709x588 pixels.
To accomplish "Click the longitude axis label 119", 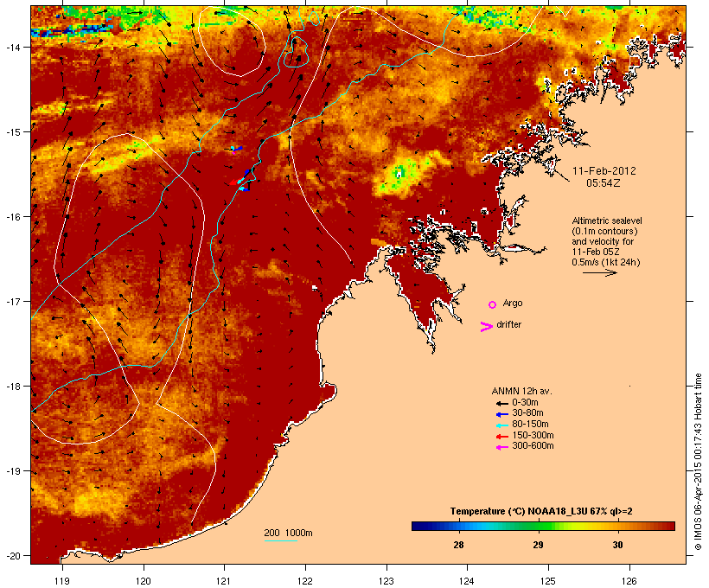I will pyautogui.click(x=62, y=581).
